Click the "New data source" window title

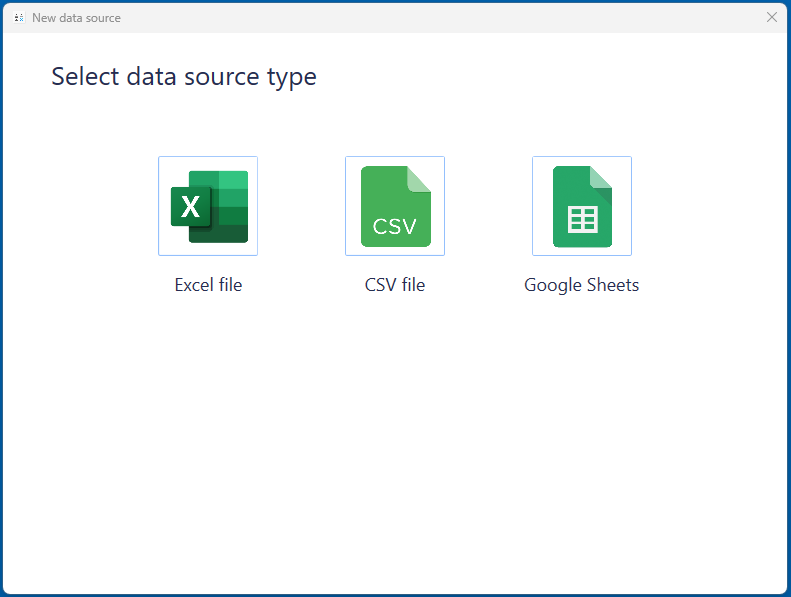76,18
